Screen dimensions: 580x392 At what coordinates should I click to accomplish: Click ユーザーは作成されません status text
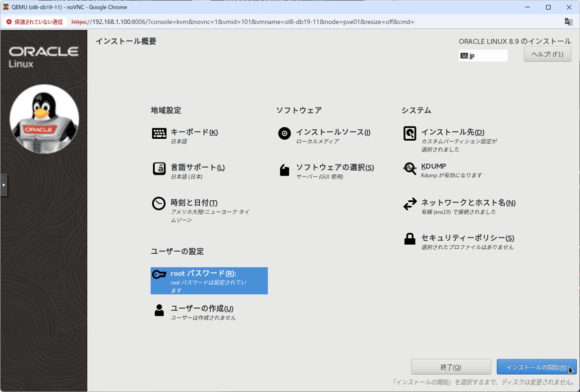(203, 318)
